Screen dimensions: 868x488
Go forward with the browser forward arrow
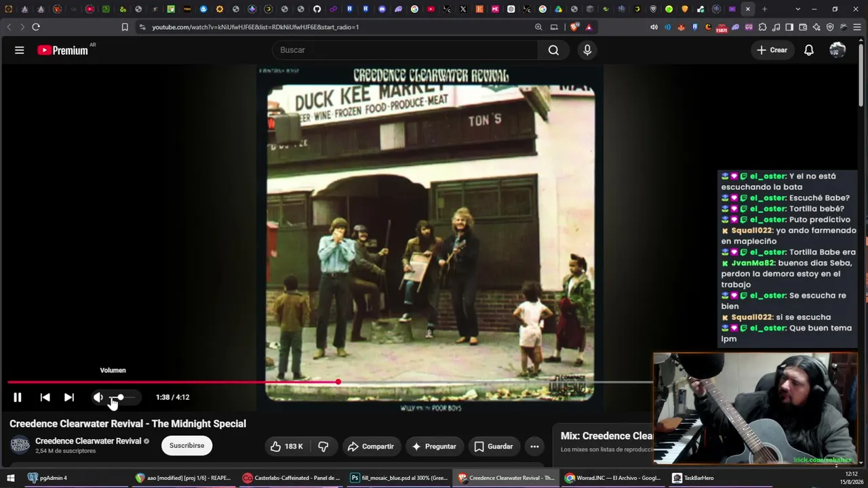click(22, 27)
